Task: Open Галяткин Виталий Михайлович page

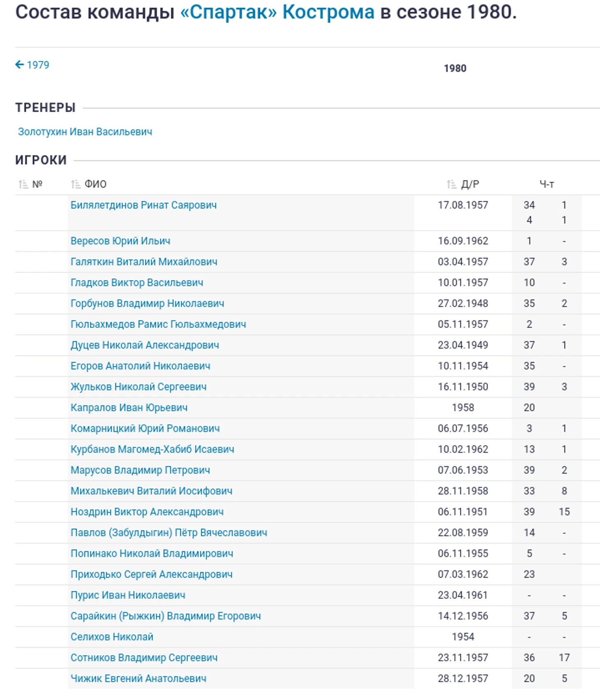Action: pyautogui.click(x=144, y=262)
